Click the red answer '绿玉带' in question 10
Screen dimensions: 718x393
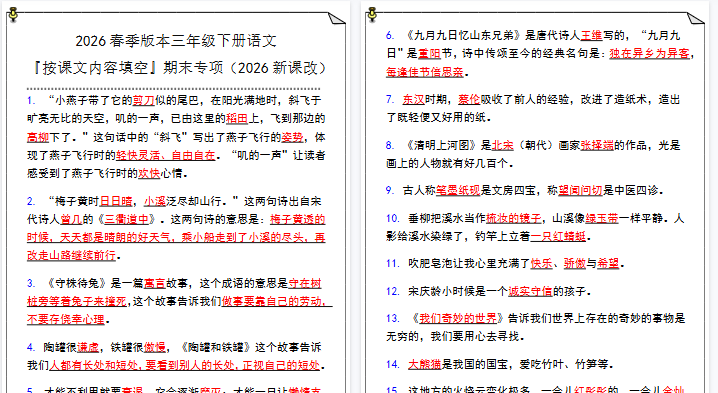602,218
